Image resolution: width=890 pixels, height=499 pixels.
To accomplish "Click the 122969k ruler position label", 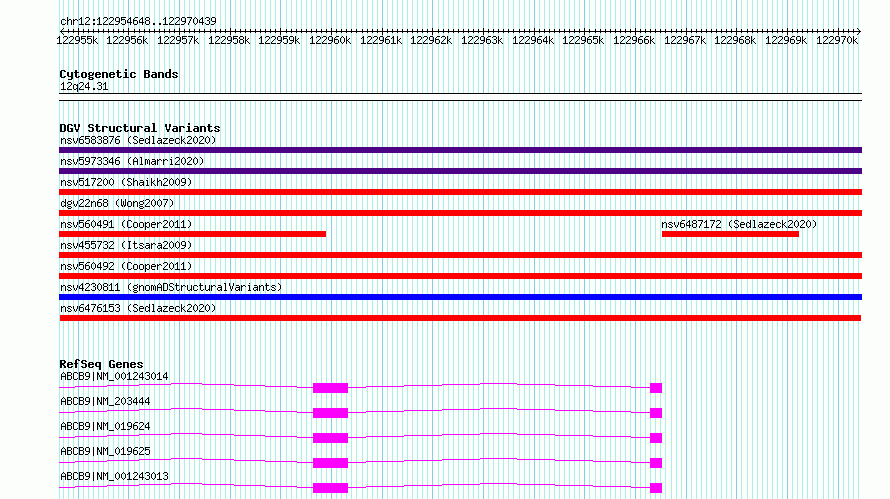I will pos(786,40).
